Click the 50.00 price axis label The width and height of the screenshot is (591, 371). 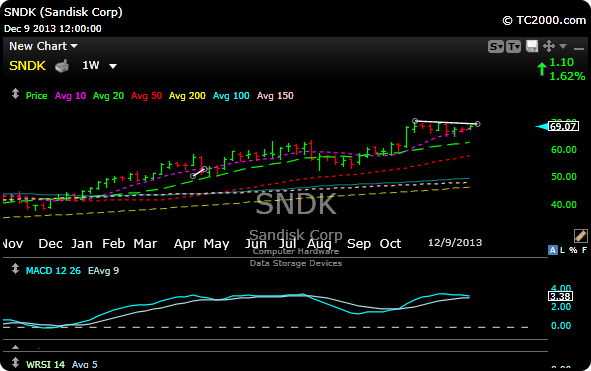coord(564,177)
